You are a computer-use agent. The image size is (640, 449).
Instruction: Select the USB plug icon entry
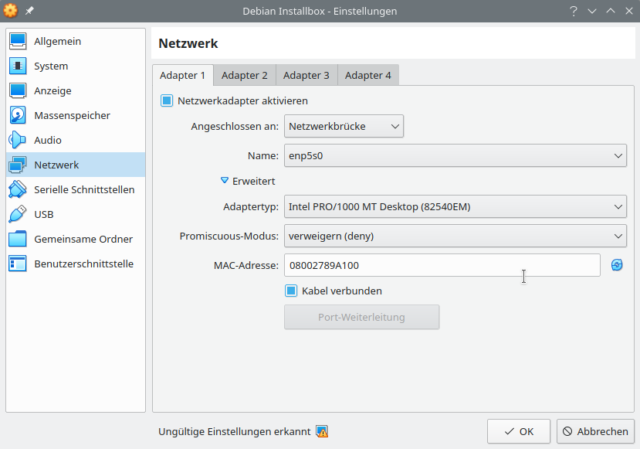[18, 214]
